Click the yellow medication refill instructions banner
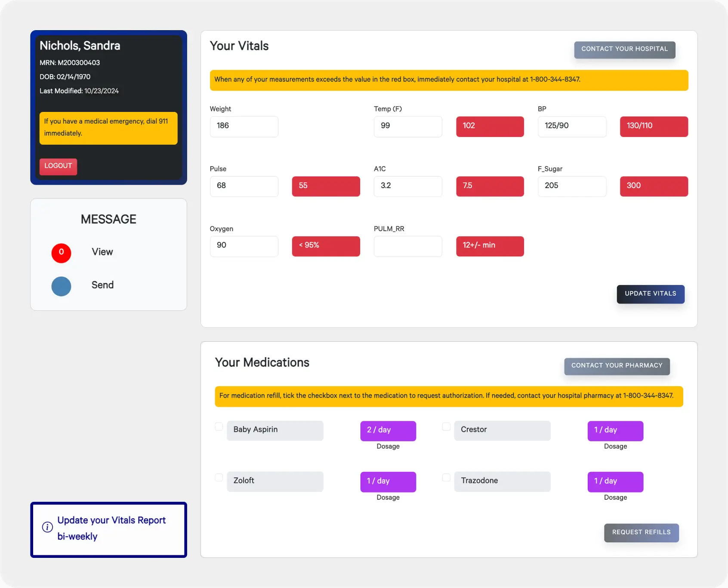Screen dimensions: 728x588 point(449,396)
